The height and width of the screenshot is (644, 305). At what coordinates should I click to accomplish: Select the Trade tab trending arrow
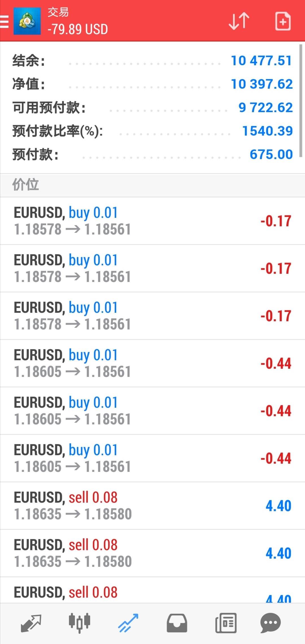click(x=128, y=623)
